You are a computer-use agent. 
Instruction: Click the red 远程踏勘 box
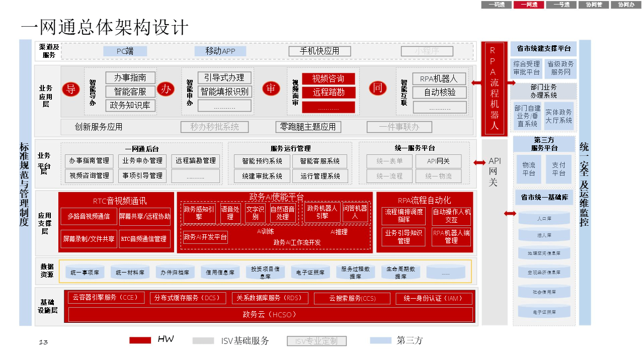click(329, 93)
